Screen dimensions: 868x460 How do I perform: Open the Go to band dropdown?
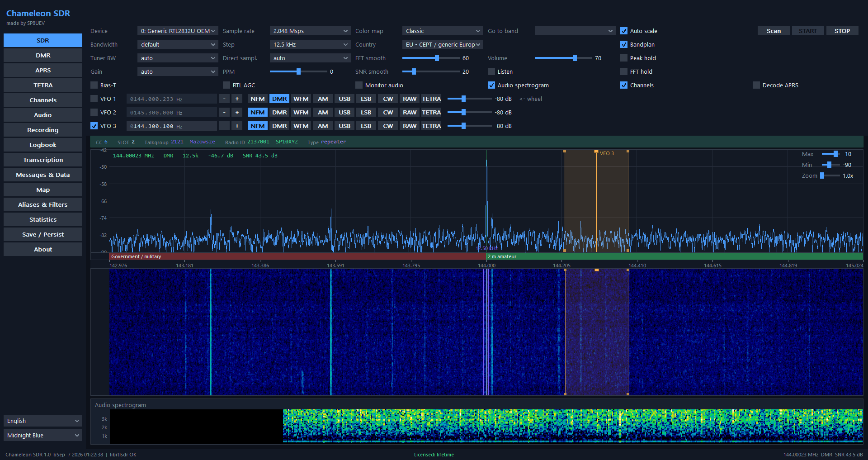pyautogui.click(x=575, y=31)
